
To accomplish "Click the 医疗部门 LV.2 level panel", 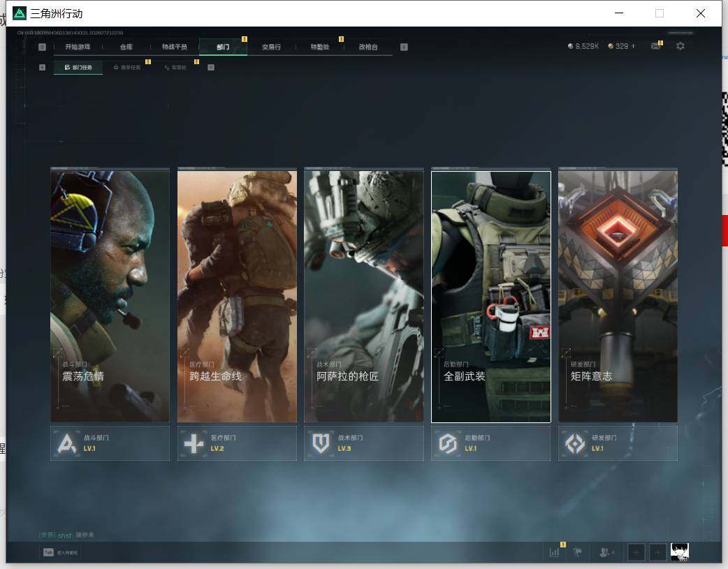I will coord(238,443).
